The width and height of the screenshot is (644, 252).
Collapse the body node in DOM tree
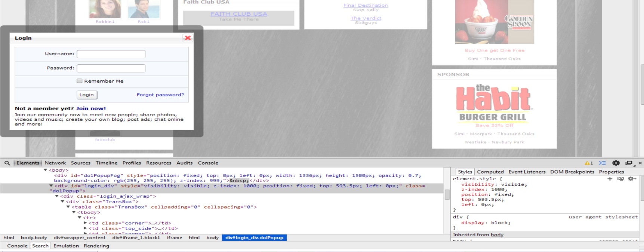(46, 170)
